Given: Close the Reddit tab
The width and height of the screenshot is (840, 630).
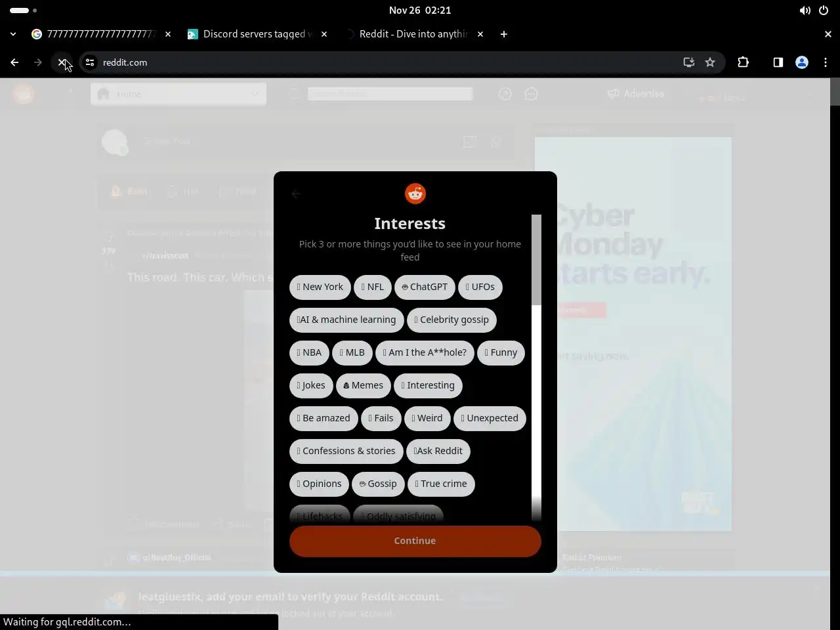Looking at the screenshot, I should click(480, 34).
